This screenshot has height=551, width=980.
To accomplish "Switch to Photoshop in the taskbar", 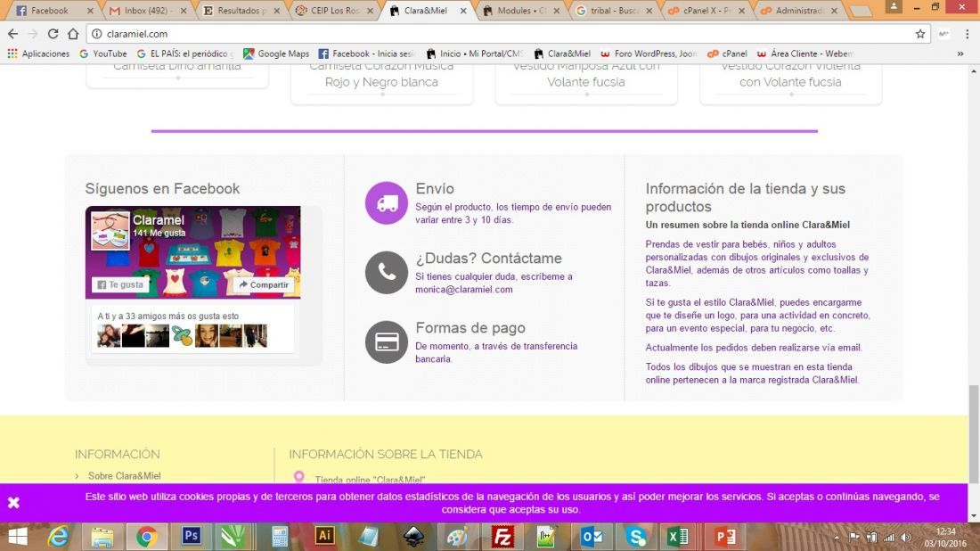I will [x=191, y=536].
